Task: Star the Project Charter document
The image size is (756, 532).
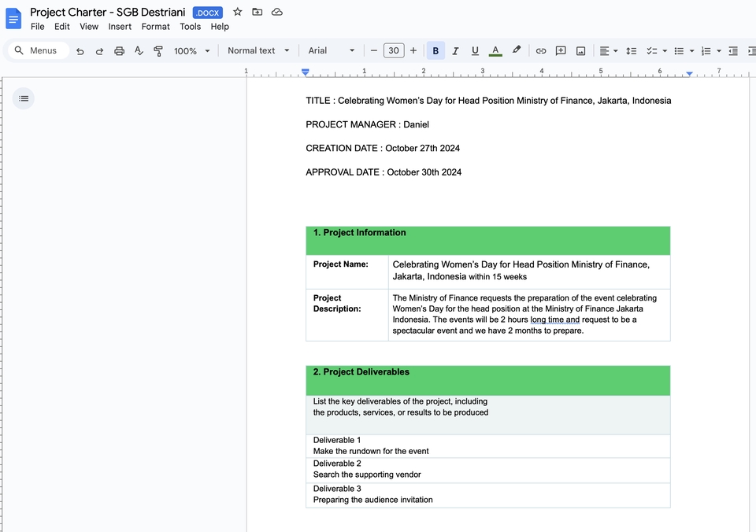Action: (x=237, y=12)
